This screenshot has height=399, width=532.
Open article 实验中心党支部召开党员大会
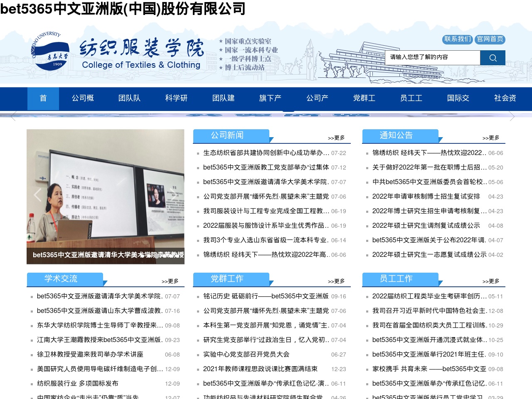[x=246, y=355]
